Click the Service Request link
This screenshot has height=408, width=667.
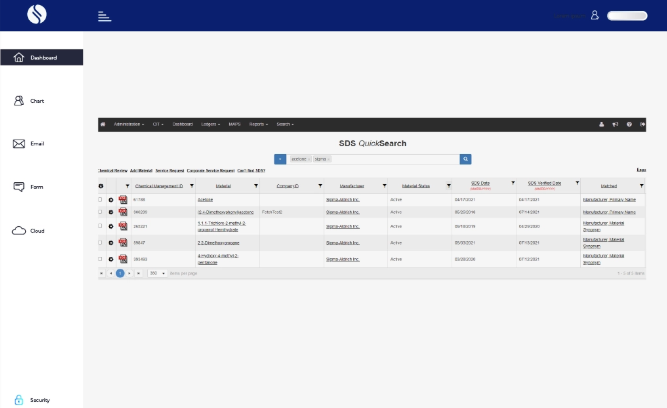[170, 171]
